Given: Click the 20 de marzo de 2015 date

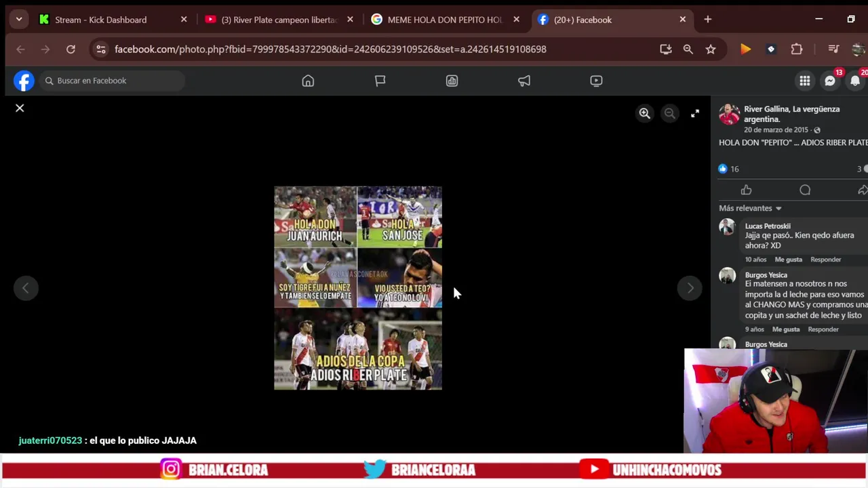Looking at the screenshot, I should (776, 129).
